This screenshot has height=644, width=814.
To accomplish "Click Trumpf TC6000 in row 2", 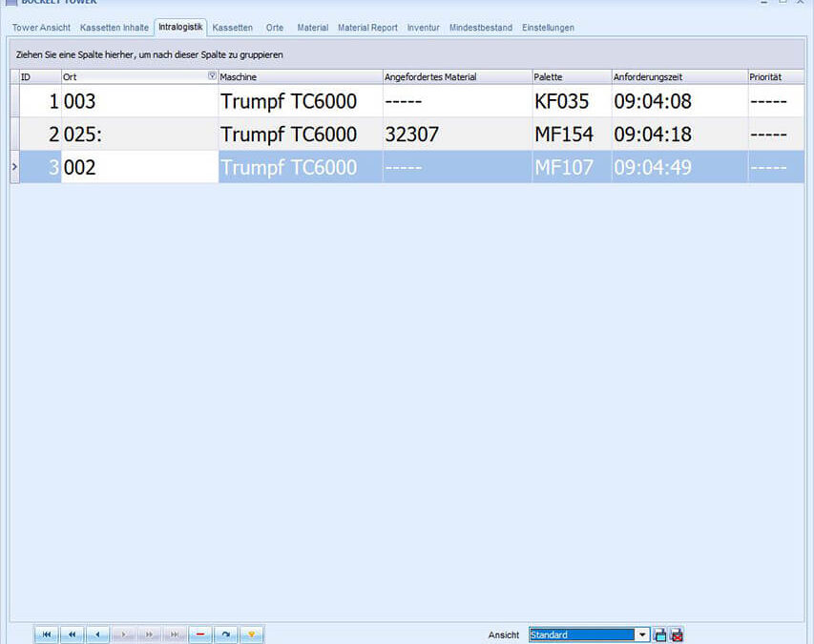I will [301, 134].
